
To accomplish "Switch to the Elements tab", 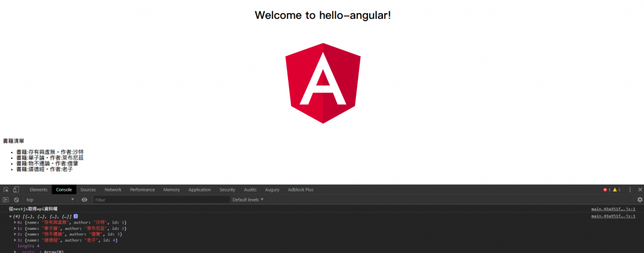I will pyautogui.click(x=38, y=190).
